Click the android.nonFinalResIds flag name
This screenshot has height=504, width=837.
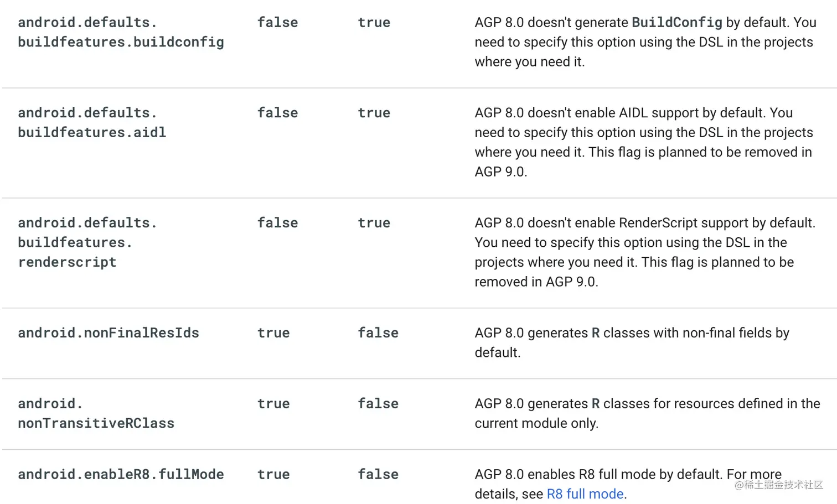click(108, 332)
